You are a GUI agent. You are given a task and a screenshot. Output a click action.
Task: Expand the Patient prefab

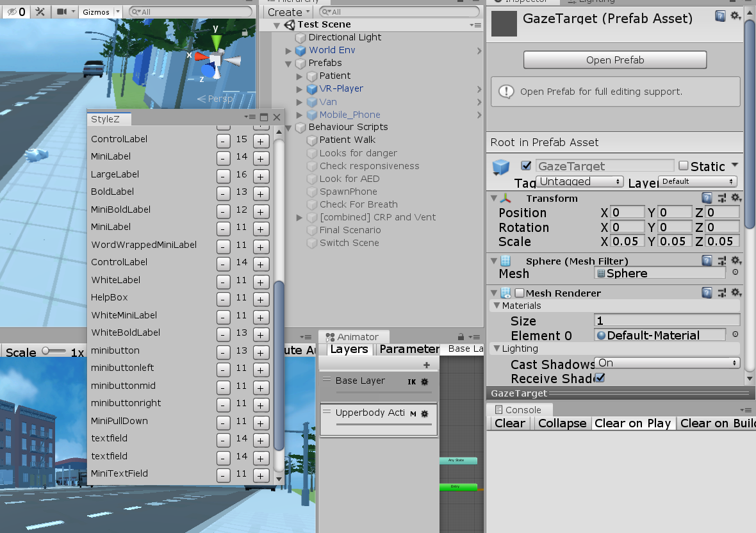(299, 76)
